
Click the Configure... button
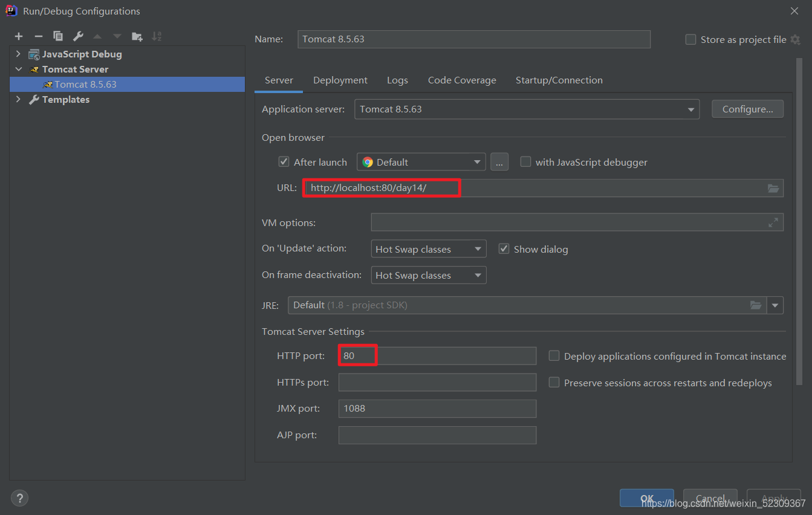[x=748, y=109]
